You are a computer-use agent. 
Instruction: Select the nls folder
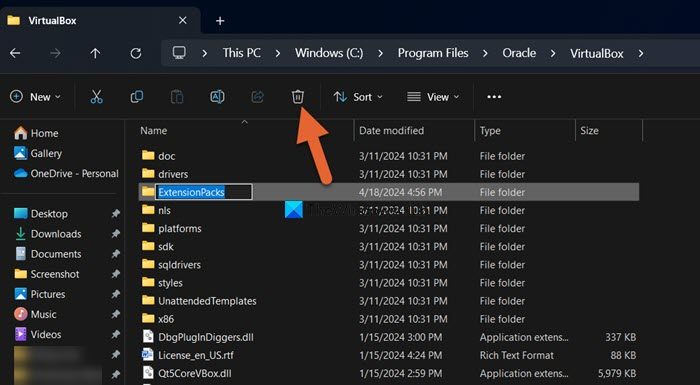(x=389, y=210)
